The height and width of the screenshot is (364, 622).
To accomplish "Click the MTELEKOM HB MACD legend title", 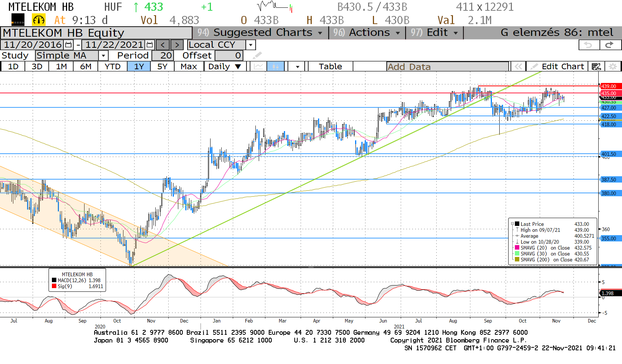I will (77, 274).
